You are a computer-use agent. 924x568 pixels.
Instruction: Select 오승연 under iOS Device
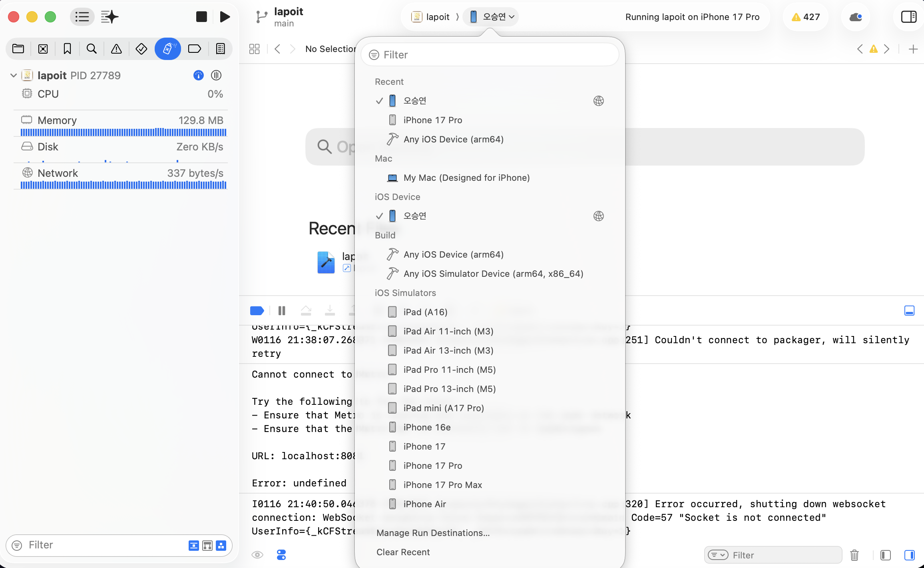pyautogui.click(x=490, y=216)
